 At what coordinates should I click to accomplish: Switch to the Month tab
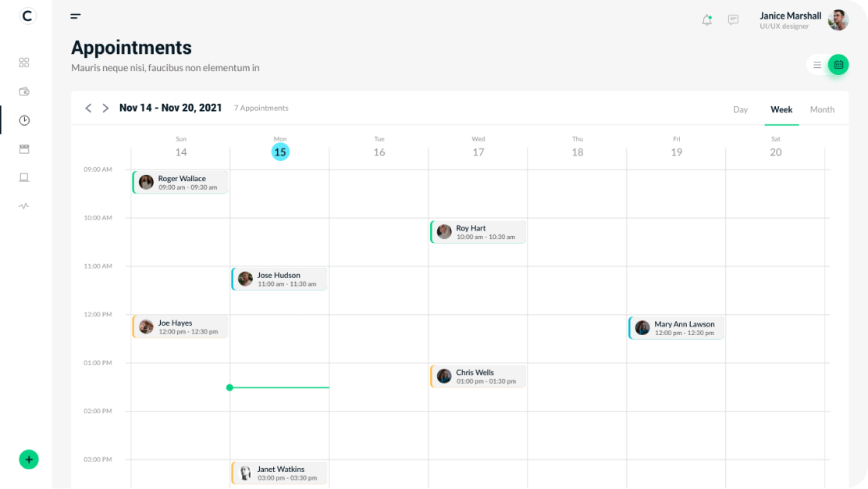[x=822, y=109]
